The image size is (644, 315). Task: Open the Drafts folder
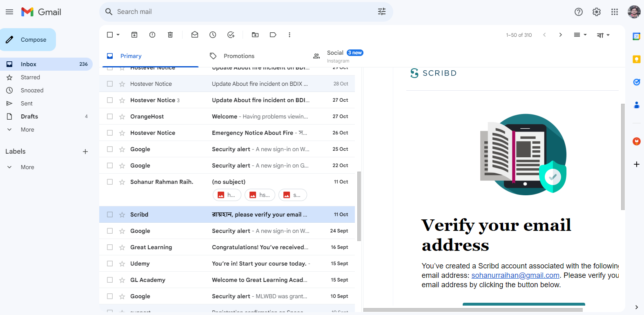[x=29, y=116]
